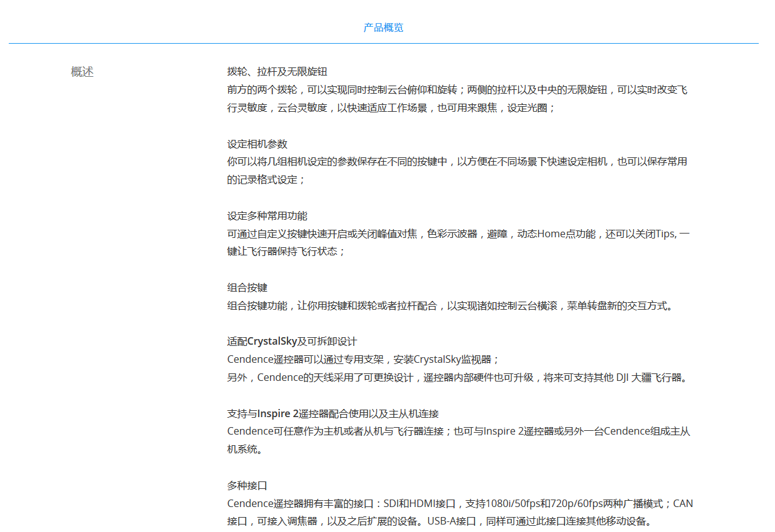The width and height of the screenshot is (775, 532).
Task: Click heading 拨轮、拉杆及无限旋钮
Action: pyautogui.click(x=277, y=72)
